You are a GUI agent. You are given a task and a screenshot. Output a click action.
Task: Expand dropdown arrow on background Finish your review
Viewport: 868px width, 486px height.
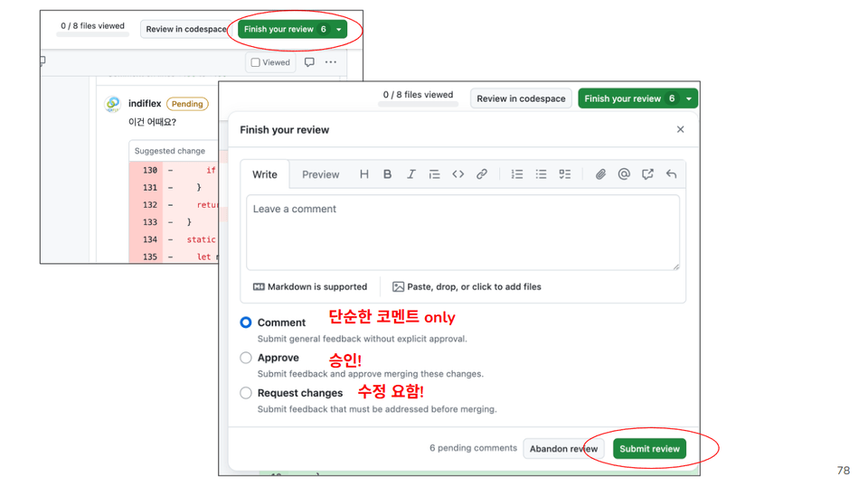pyautogui.click(x=339, y=29)
